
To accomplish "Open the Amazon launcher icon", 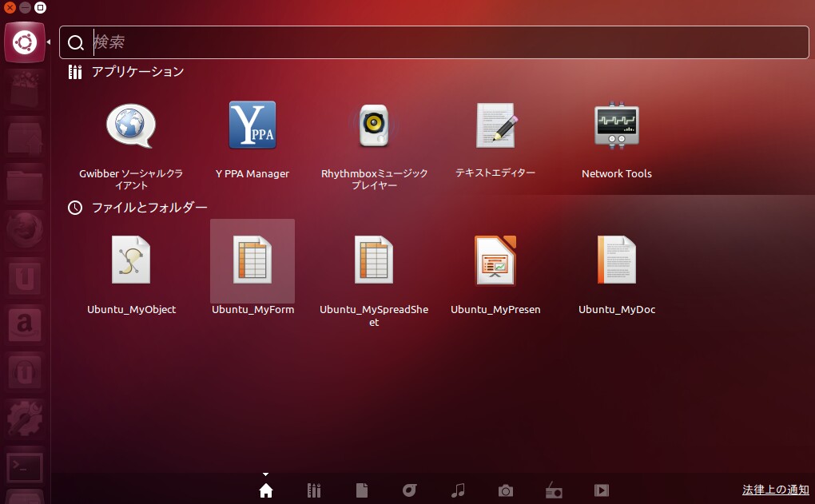I will coord(24,325).
